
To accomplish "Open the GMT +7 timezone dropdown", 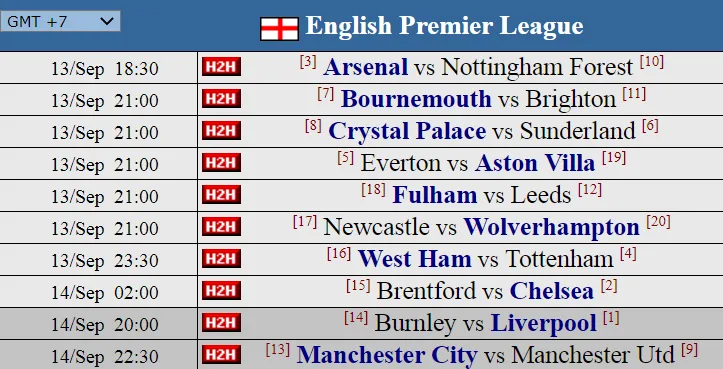I will [x=60, y=21].
